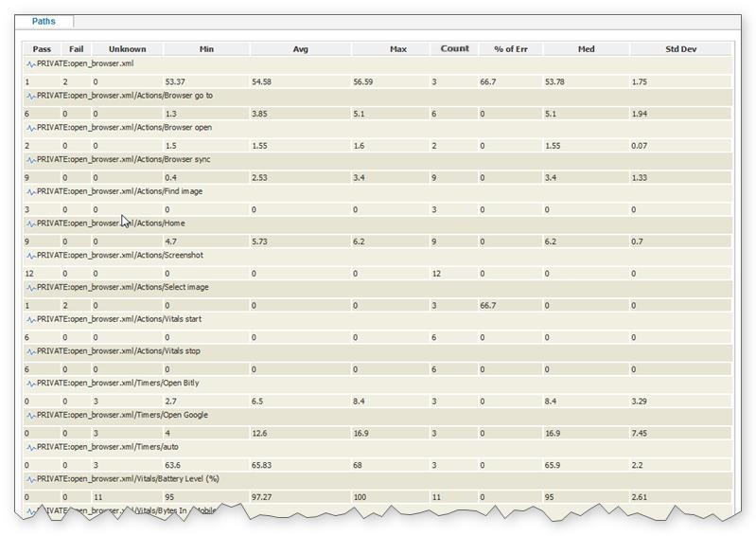Click chart icon next to Find image path

(30, 192)
